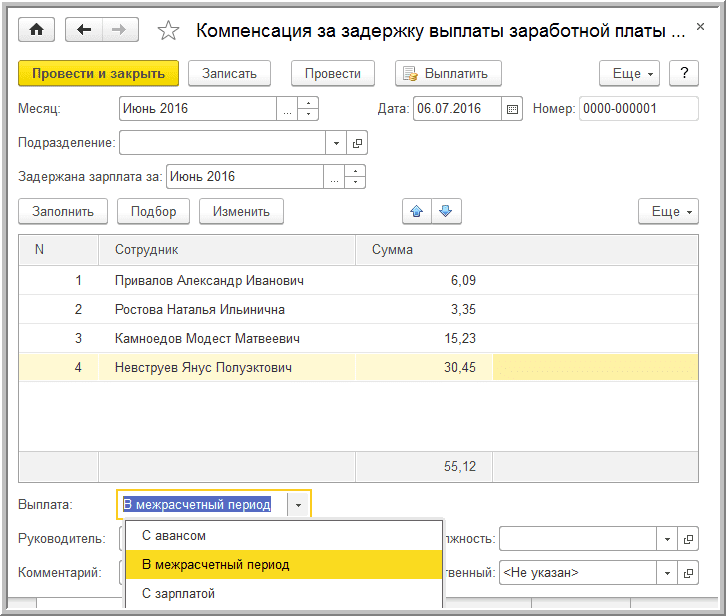Add document to favorites with star

pos(168,31)
